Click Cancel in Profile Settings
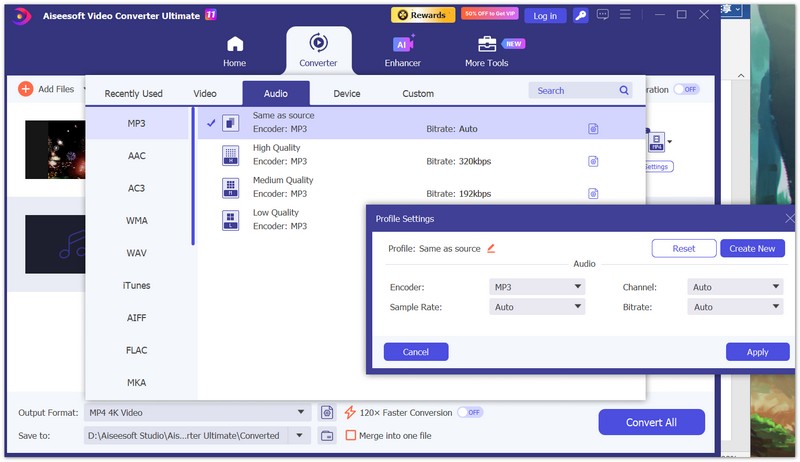800x462 pixels. (416, 352)
